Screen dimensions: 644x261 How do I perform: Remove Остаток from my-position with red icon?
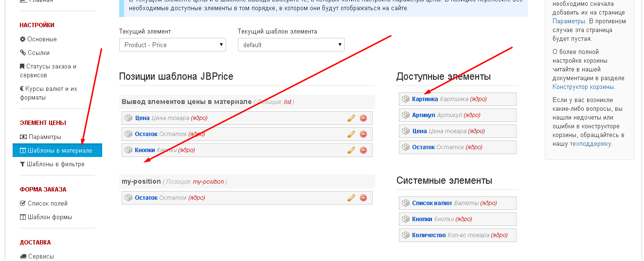[363, 198]
